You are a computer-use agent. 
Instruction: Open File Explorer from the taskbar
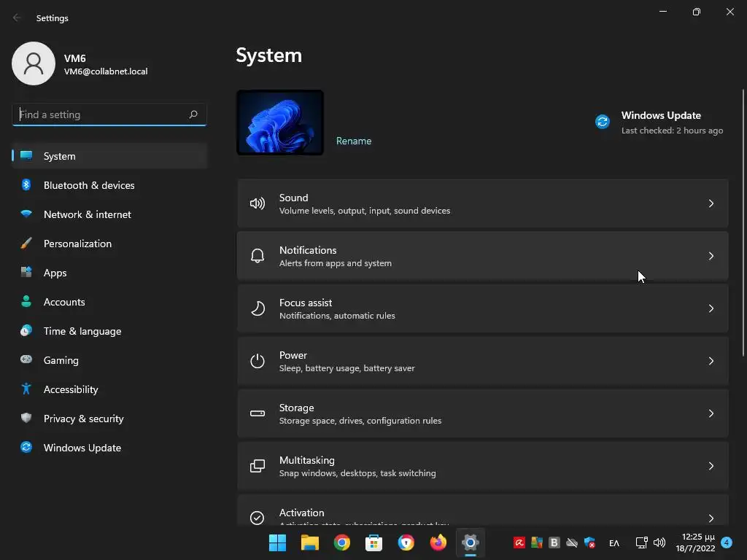pyautogui.click(x=309, y=542)
